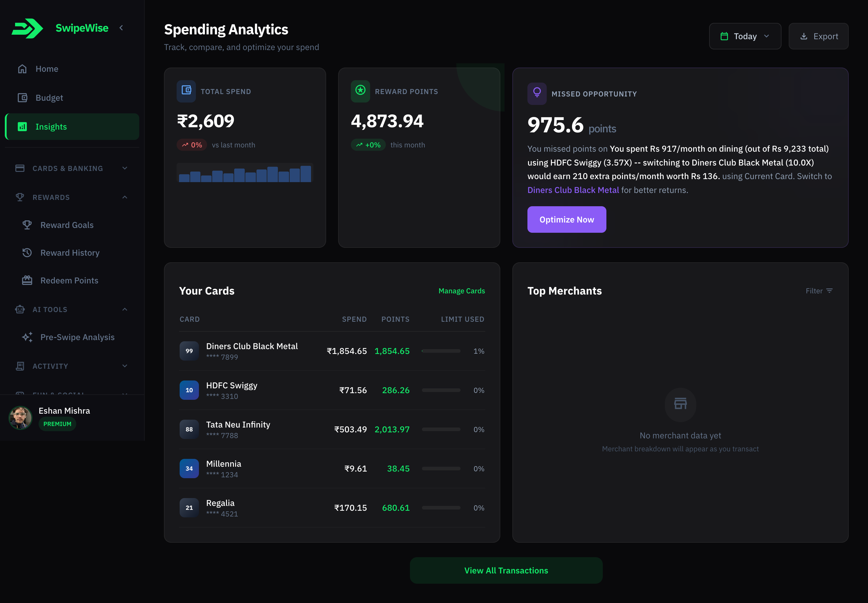
Task: Click the Reward Goals trophy icon
Action: (x=27, y=225)
